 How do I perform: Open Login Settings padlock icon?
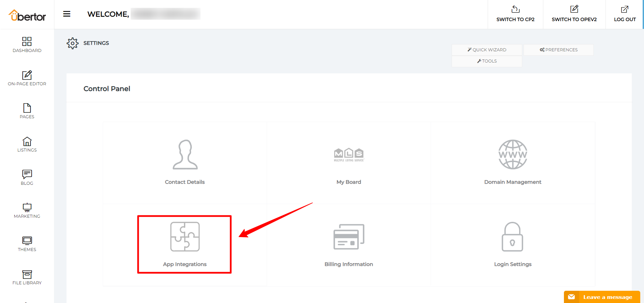tap(512, 237)
